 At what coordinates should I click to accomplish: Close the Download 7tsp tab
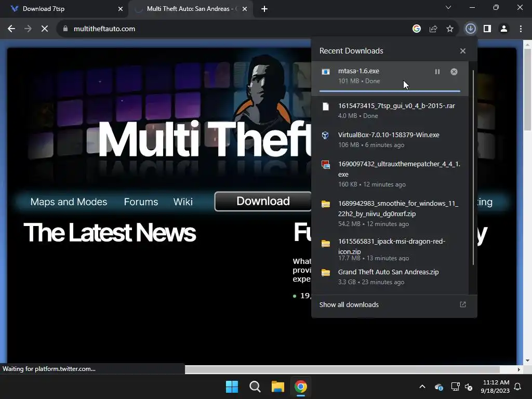tap(121, 9)
